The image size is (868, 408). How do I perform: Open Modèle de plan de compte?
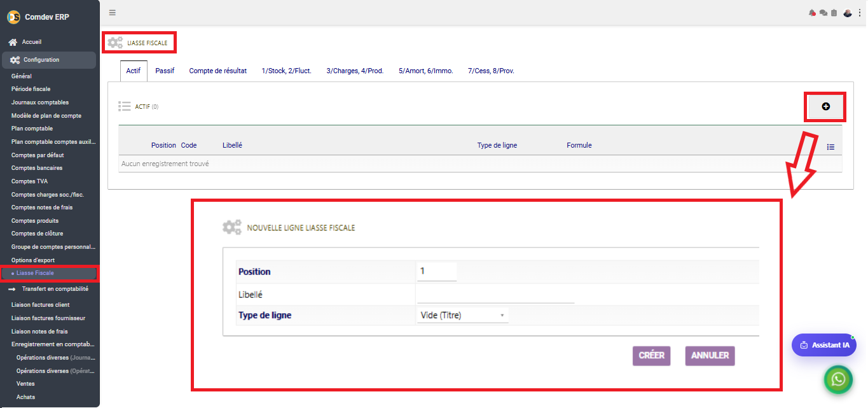(x=46, y=116)
